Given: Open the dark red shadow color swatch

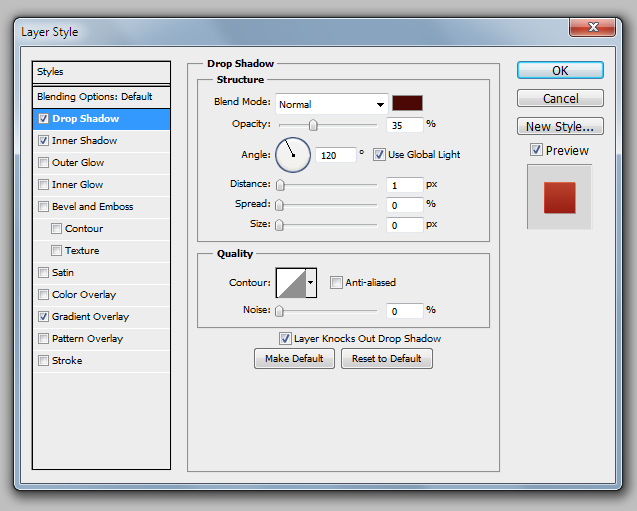Looking at the screenshot, I should click(x=407, y=103).
